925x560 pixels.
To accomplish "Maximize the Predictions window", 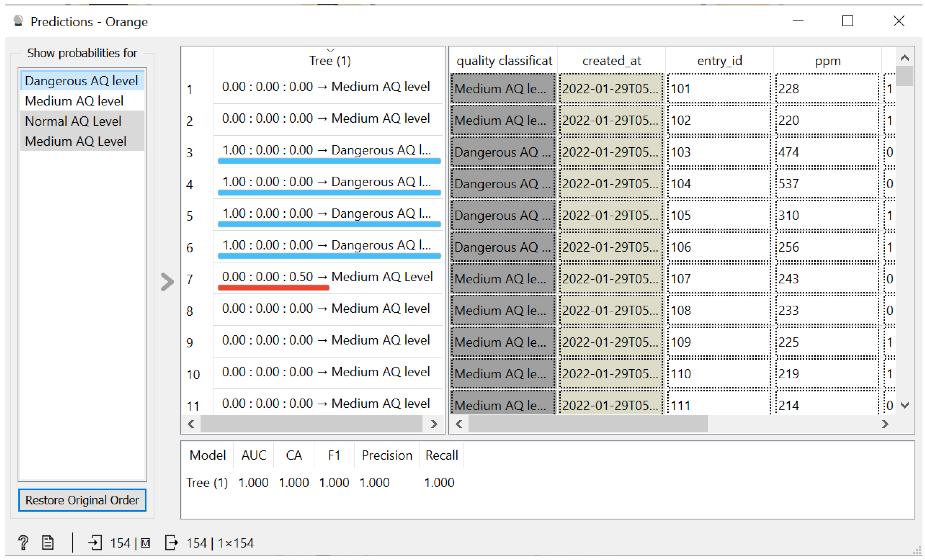I will coord(847,21).
